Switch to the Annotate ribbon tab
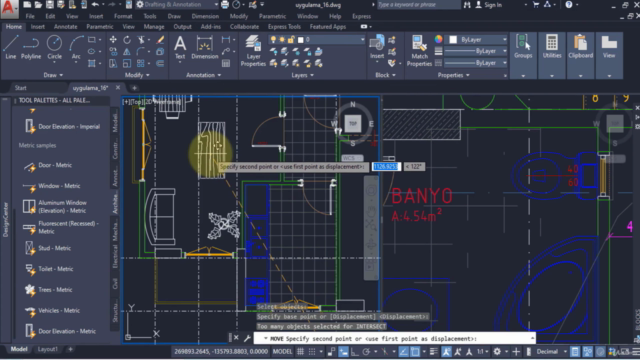Screen dimensions: 640x360 click(x=65, y=27)
